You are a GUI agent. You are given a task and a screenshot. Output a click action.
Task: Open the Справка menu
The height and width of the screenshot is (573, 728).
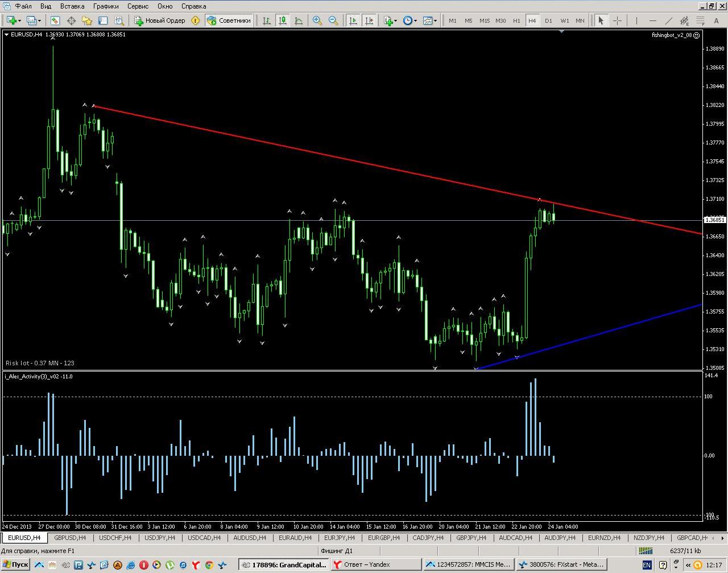tap(193, 6)
